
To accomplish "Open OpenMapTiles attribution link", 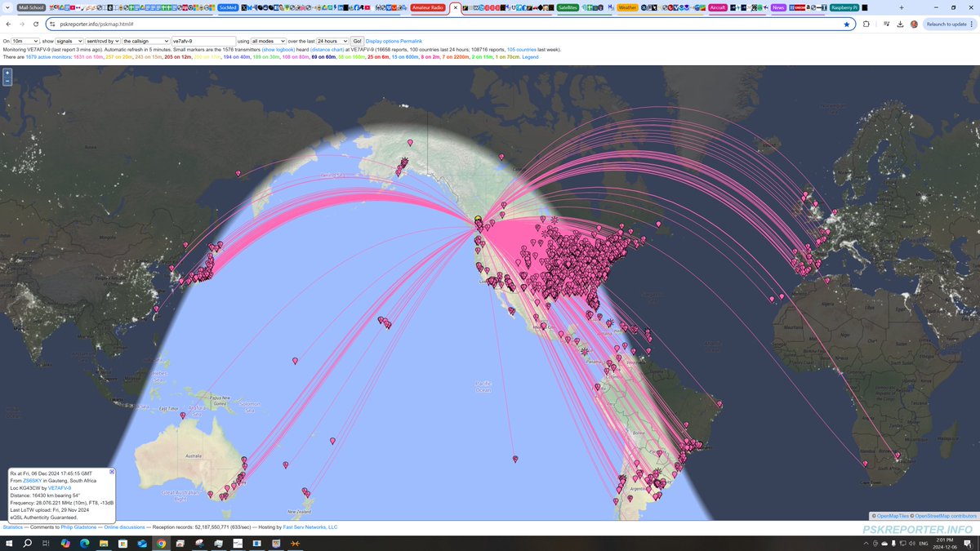I will coord(893,516).
